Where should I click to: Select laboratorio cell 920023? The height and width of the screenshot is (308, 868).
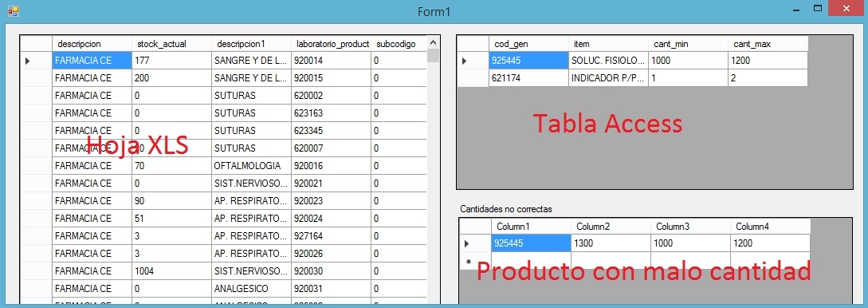click(x=331, y=200)
